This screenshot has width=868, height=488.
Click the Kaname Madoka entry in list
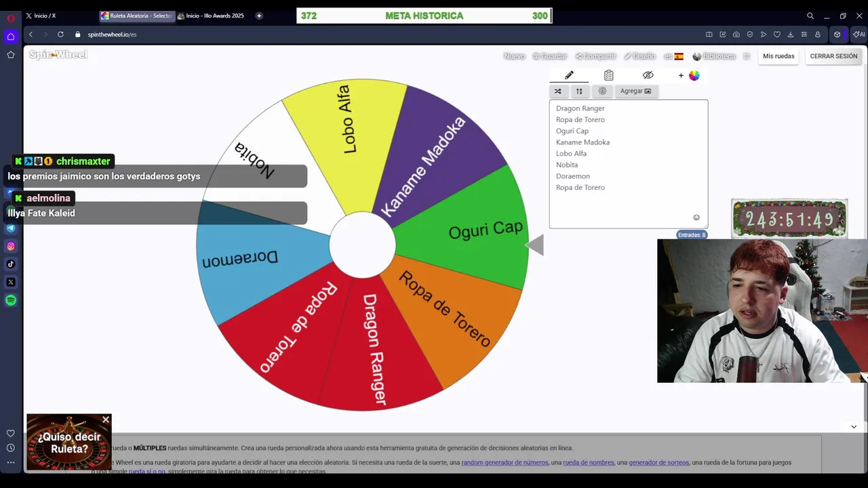(583, 142)
